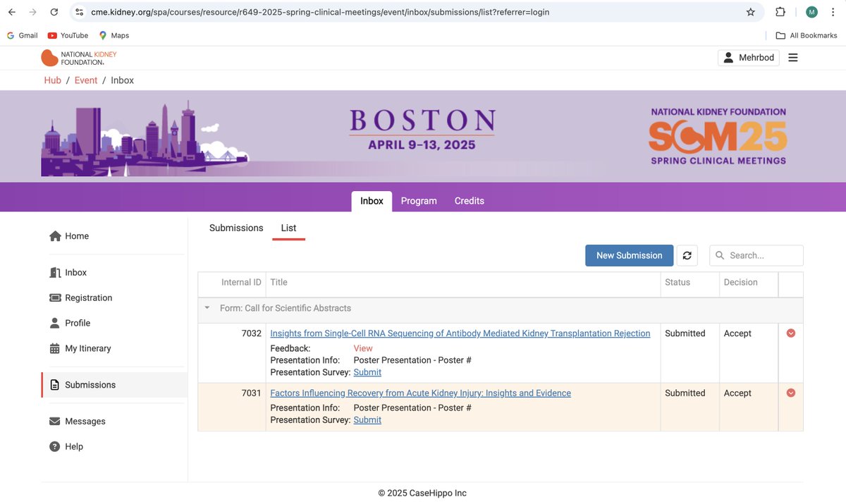Open the Chrome profile avatar M
Viewport: 846px width, 504px height.
(811, 12)
